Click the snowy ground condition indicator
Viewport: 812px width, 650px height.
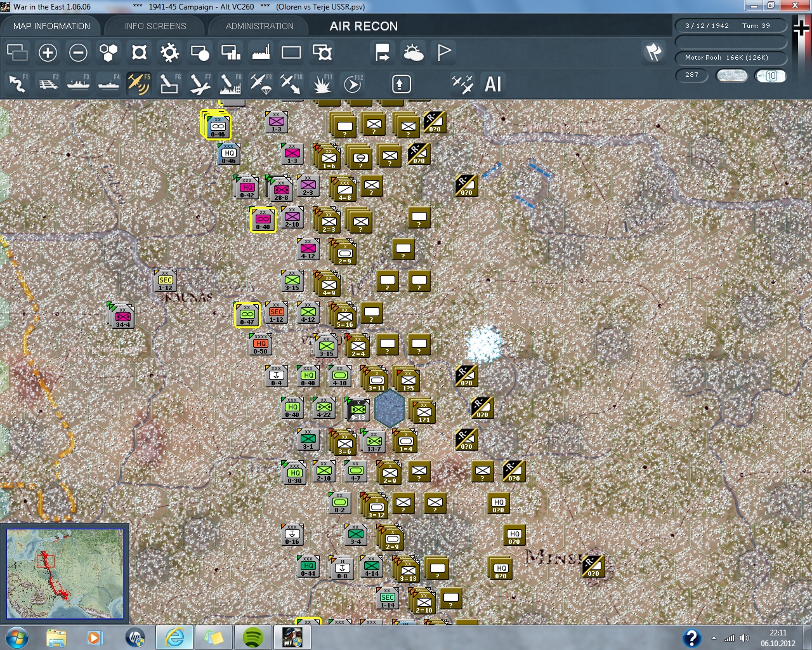coord(731,76)
